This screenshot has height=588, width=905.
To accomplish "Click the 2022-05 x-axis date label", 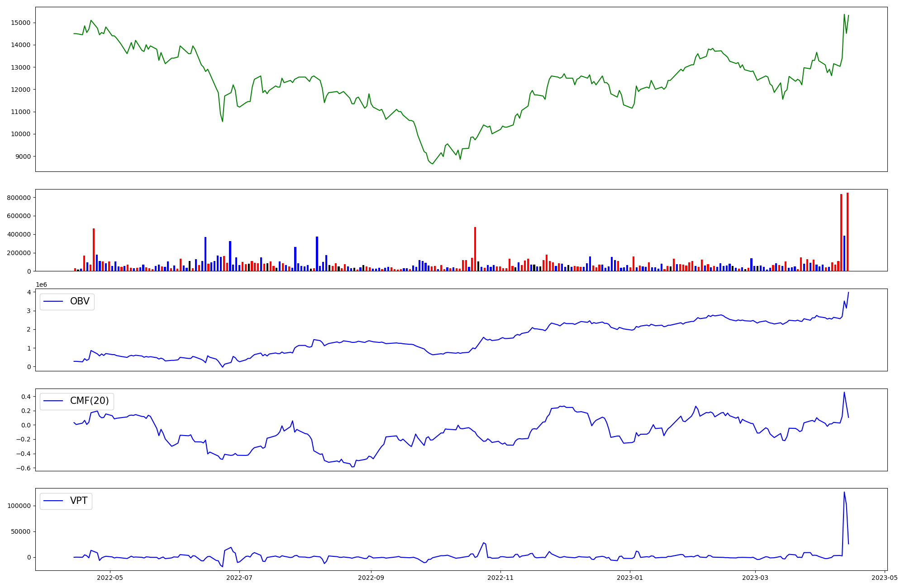I will tap(110, 578).
